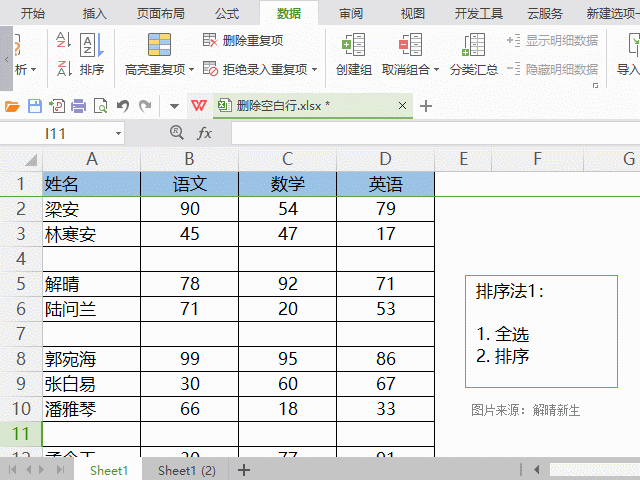Click the text box 排序法1
This screenshot has height=480, width=640.
pyautogui.click(x=541, y=331)
